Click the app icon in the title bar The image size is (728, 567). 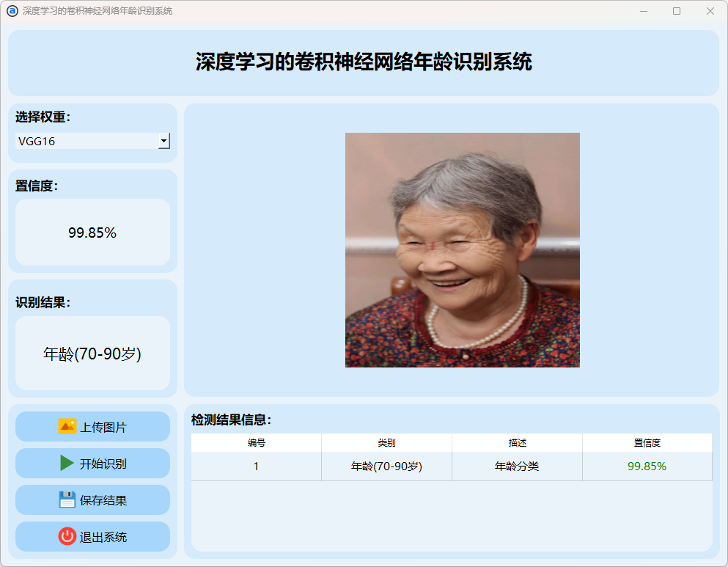pos(12,11)
